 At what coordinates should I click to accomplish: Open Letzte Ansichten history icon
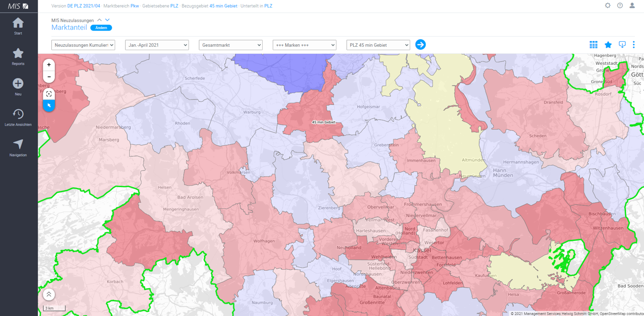[18, 114]
